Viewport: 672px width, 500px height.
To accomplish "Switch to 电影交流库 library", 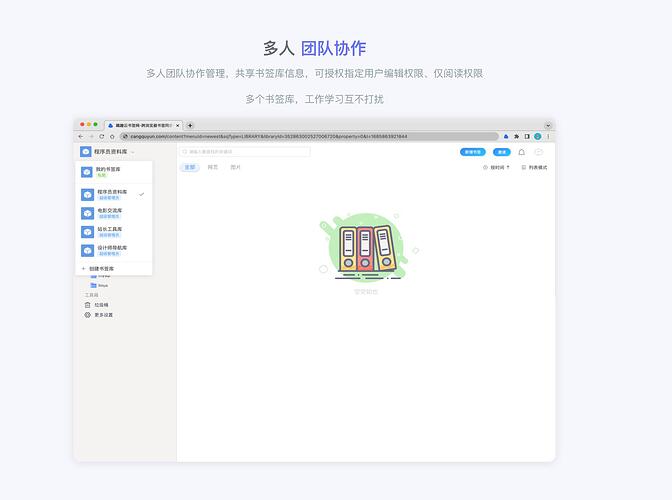I will [111, 212].
